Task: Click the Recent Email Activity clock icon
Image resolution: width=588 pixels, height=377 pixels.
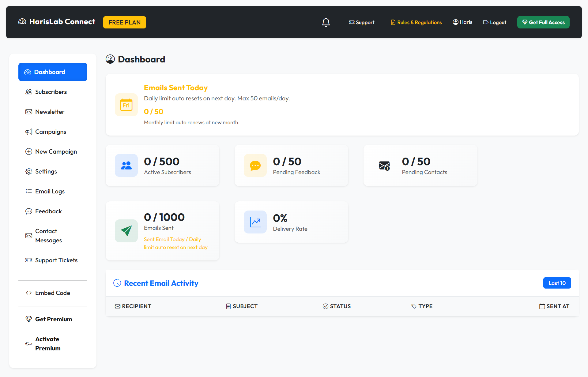Action: [x=117, y=283]
